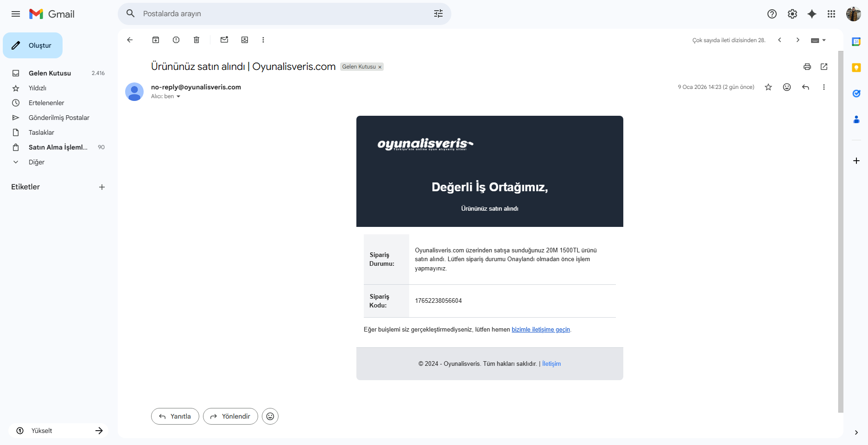Viewport: 868px width, 445px height.
Task: Open Google Tasks side panel
Action: (856, 94)
